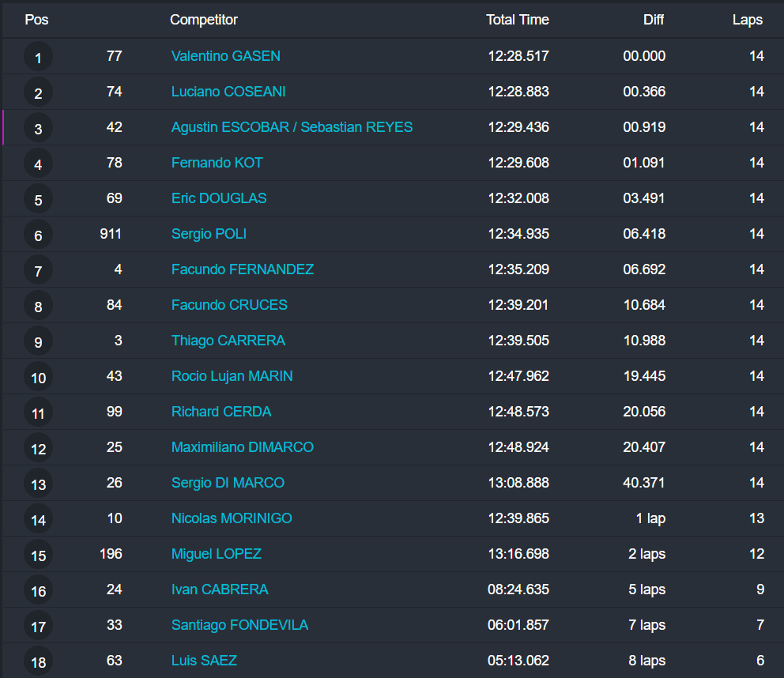Click the Competitor column header
This screenshot has height=678, width=784.
(204, 20)
